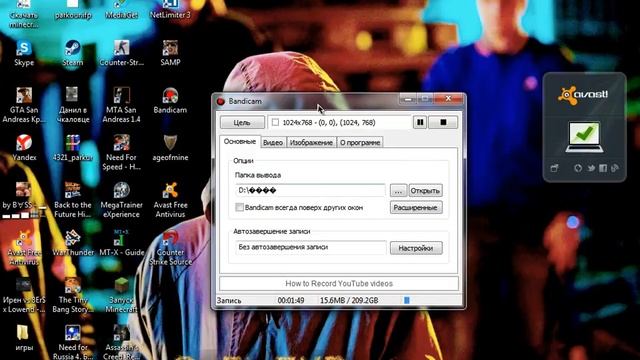
Task: Click the Настройки button for auto-complete
Action: [416, 248]
